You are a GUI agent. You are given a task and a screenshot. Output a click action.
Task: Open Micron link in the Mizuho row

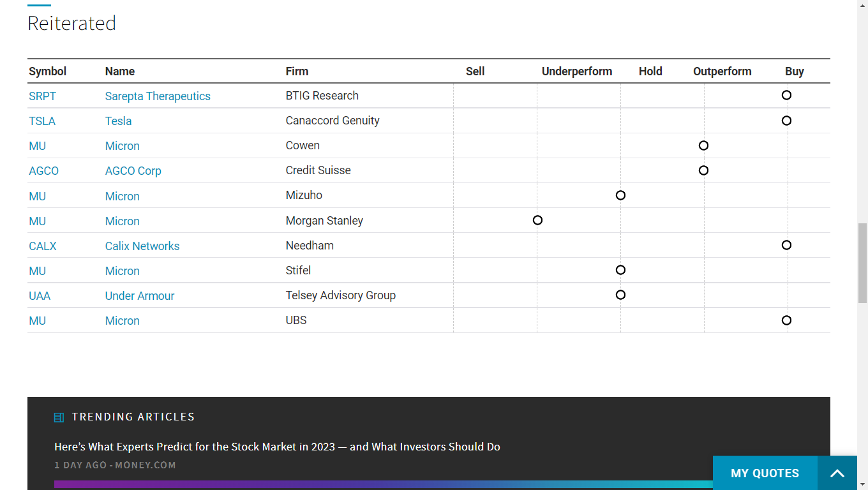[x=123, y=197]
